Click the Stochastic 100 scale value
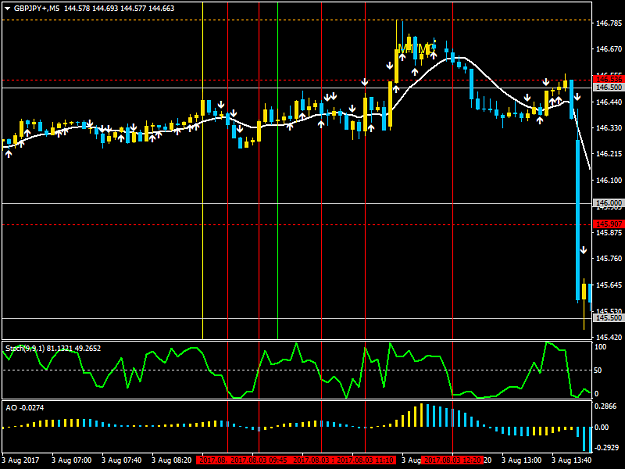The image size is (625, 469). [600, 347]
